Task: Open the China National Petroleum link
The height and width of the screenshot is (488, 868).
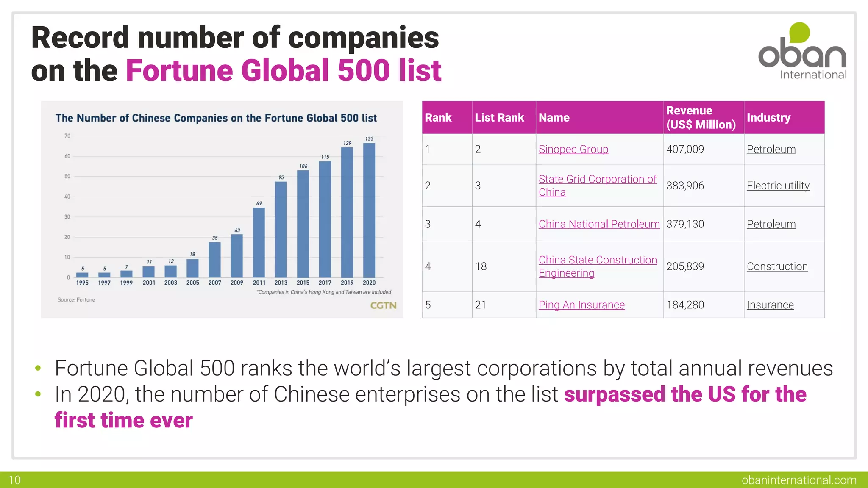Action: [x=599, y=224]
